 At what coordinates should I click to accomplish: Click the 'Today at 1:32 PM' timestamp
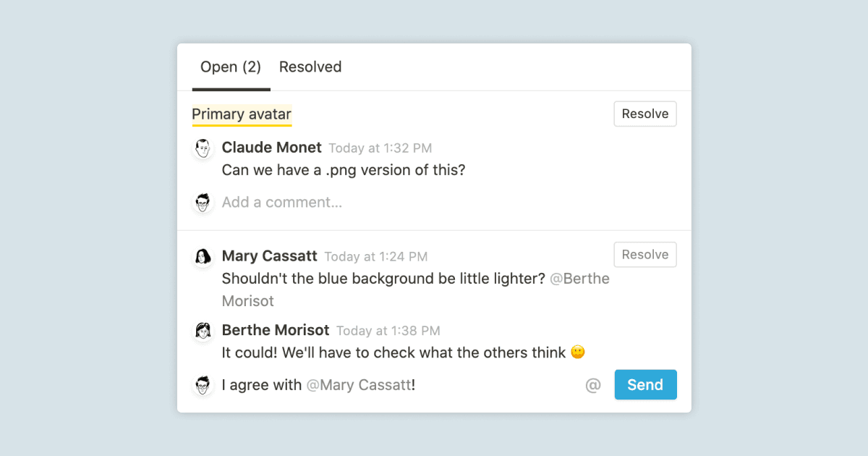point(380,148)
